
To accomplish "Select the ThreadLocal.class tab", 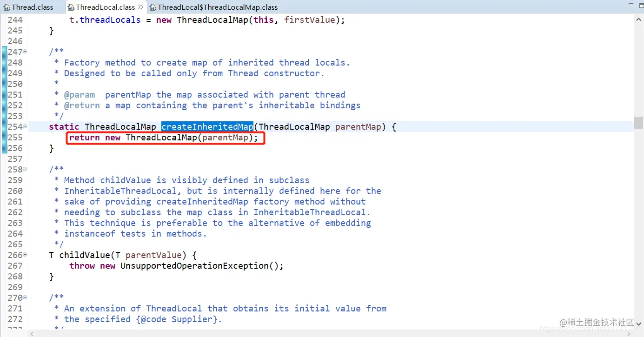I will [106, 7].
